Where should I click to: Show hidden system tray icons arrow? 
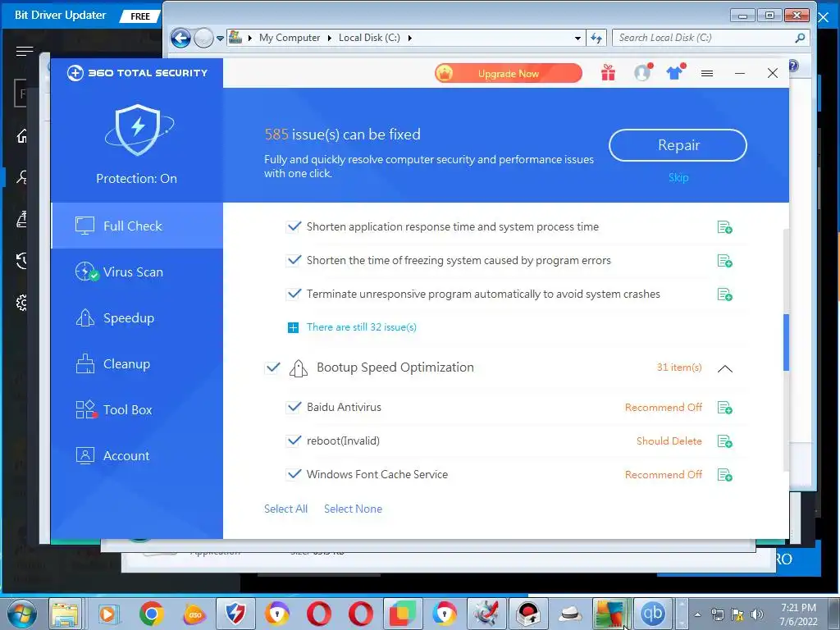click(697, 614)
